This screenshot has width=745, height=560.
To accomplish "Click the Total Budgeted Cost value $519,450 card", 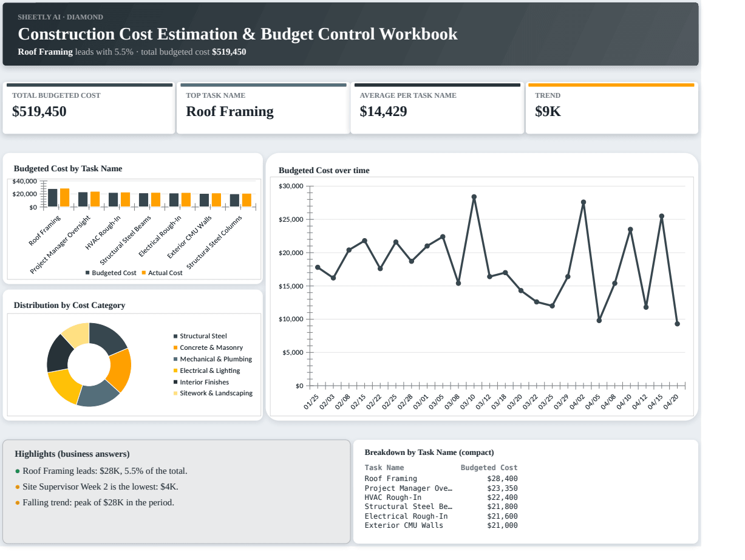I will pos(89,108).
